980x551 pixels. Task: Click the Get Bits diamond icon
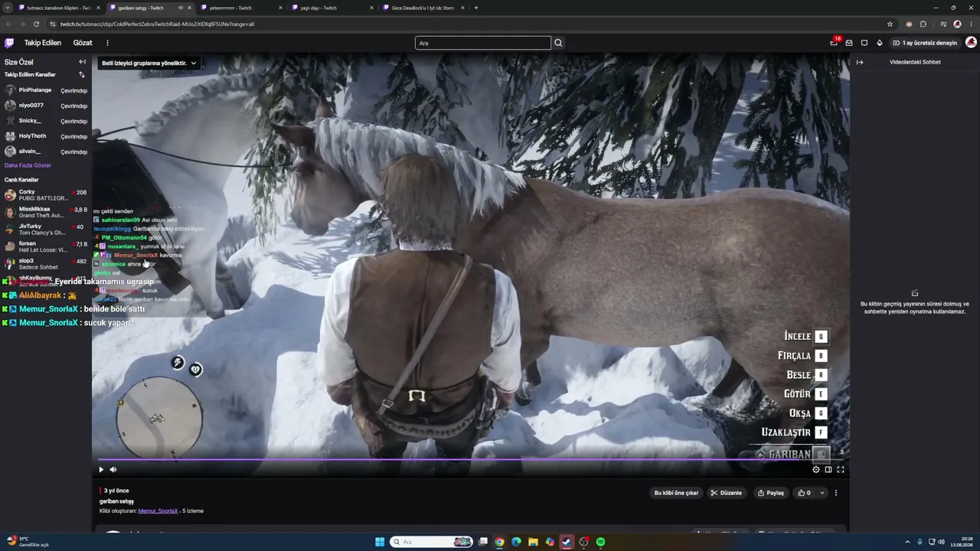pyautogui.click(x=880, y=43)
